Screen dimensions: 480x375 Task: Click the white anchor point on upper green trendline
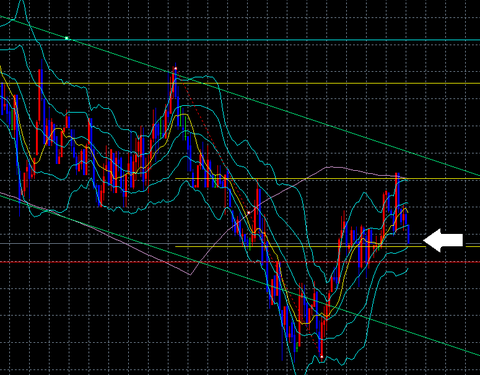67,38
